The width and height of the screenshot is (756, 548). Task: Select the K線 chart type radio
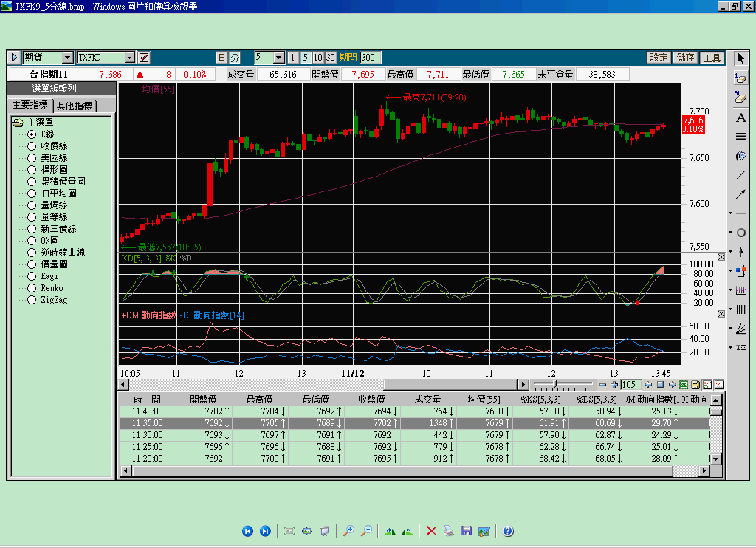pos(32,134)
